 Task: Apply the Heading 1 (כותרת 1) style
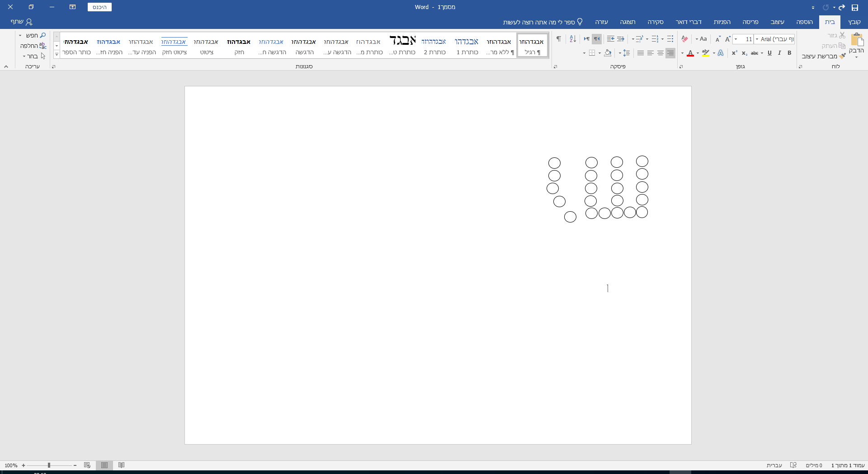467,46
